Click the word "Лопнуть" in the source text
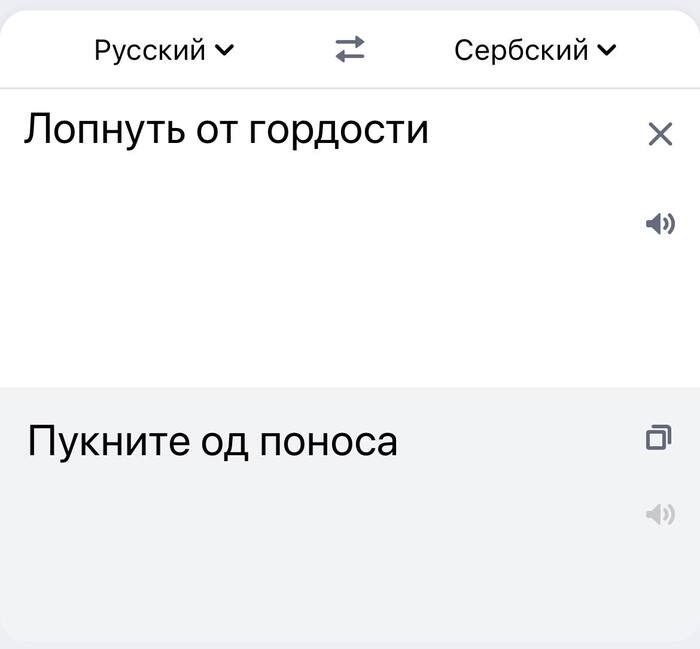 pyautogui.click(x=96, y=131)
